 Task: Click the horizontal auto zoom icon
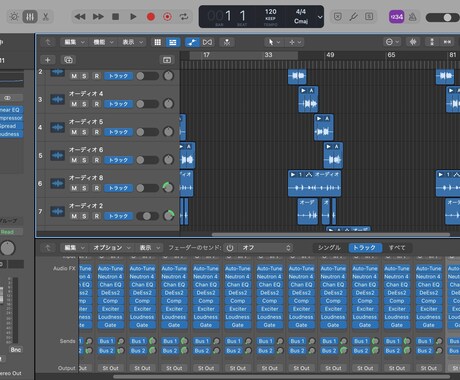pos(447,42)
